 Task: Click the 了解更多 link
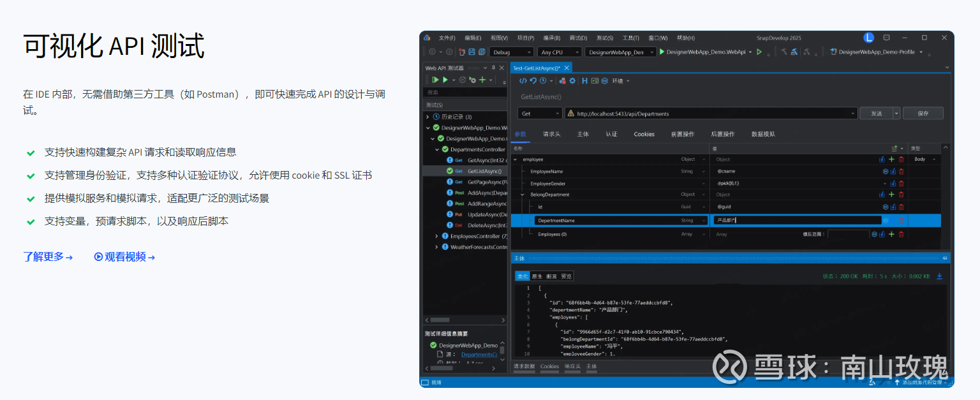(48, 256)
